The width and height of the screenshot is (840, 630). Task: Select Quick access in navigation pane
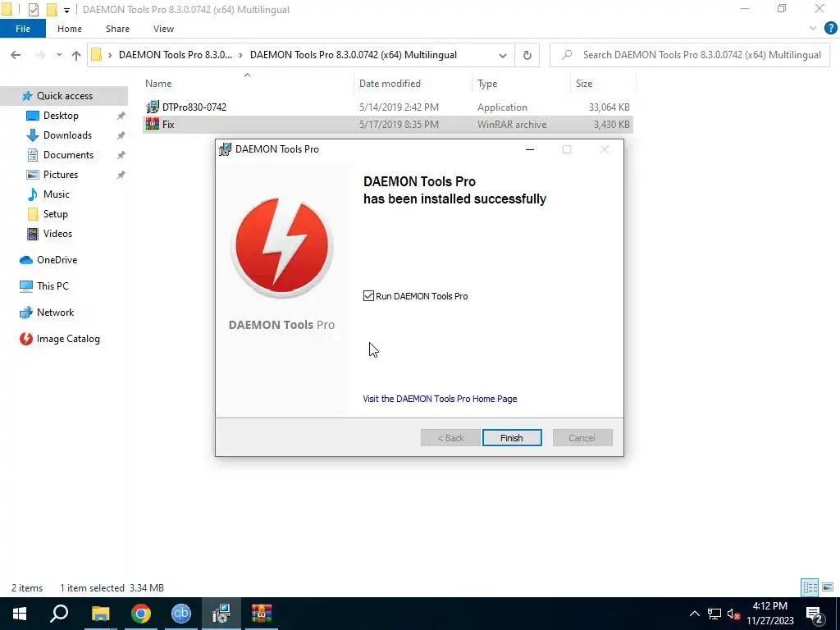pos(64,96)
